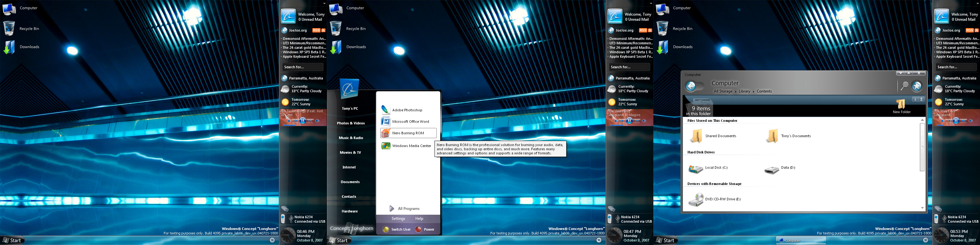Select Photos & Videos in Start menu

350,123
